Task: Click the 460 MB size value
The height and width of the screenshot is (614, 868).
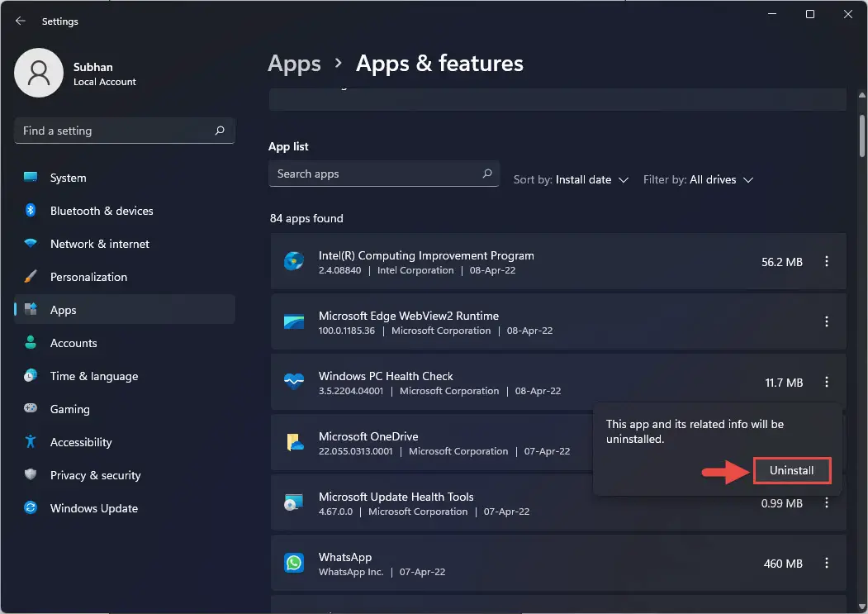Action: 783,564
